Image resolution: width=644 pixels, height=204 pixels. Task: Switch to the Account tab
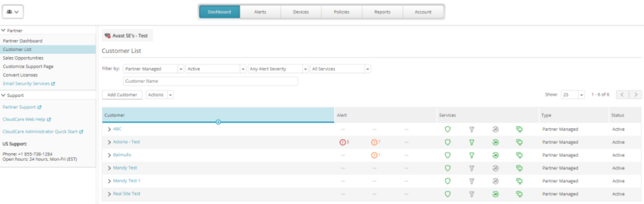tap(423, 12)
